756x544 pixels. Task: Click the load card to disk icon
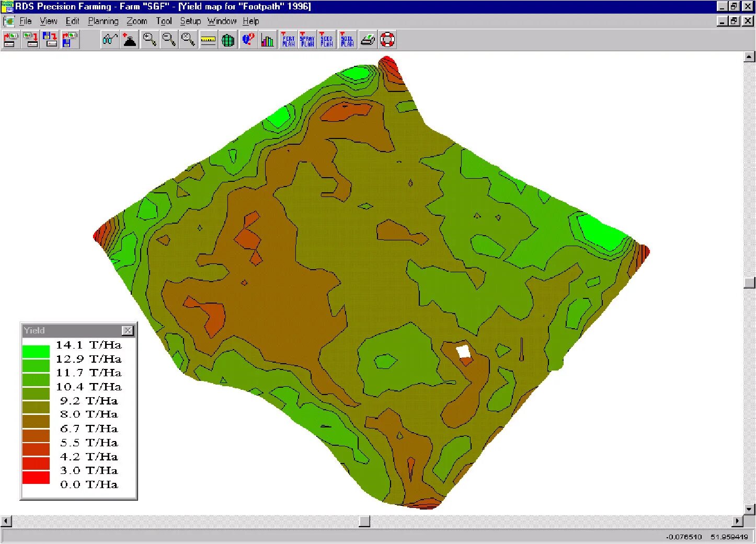tap(70, 40)
